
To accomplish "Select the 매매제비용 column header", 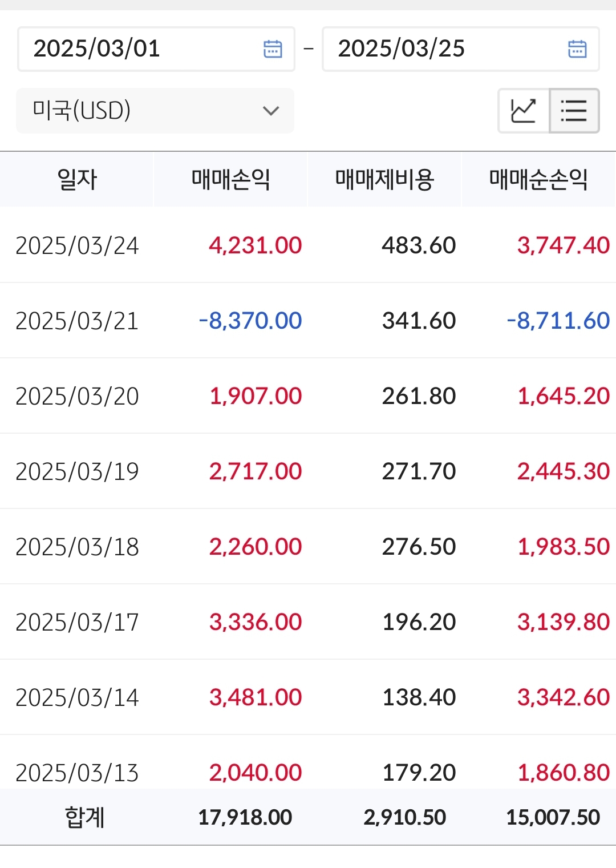I will click(x=384, y=179).
